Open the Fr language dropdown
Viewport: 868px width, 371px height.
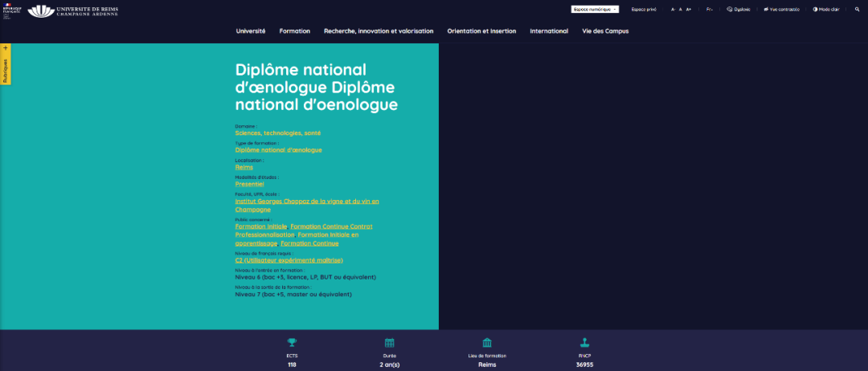coord(710,10)
